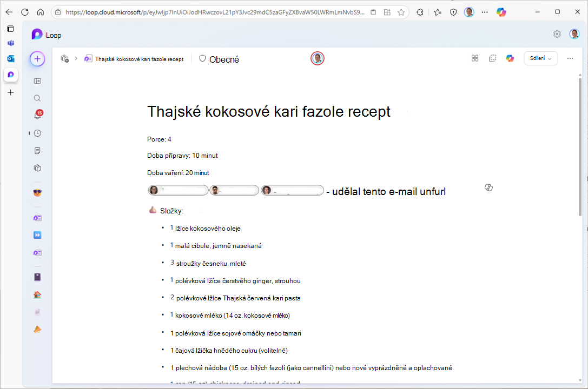The image size is (588, 389).
Task: Open Loop settings with the gear icon
Action: [557, 33]
